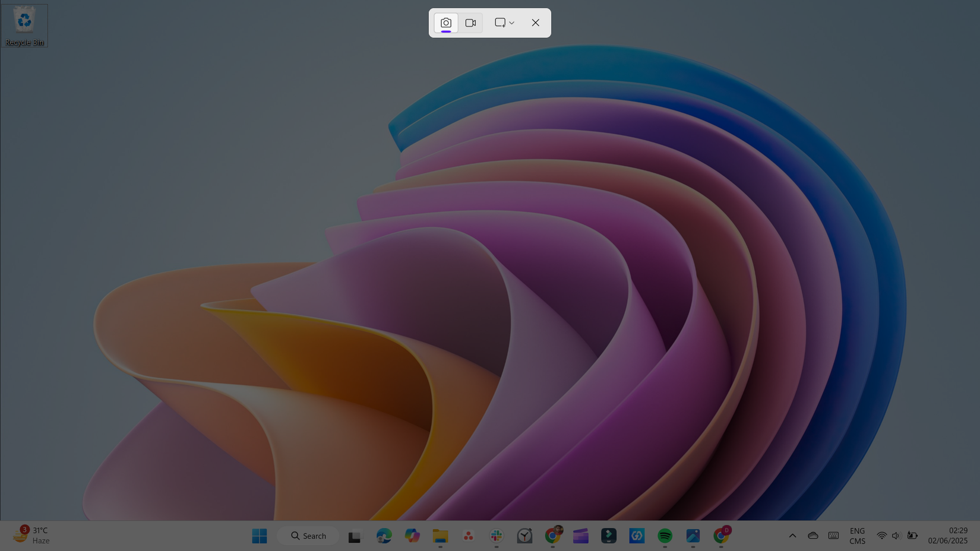Open the Clock app from the taskbar
Image resolution: width=980 pixels, height=551 pixels.
tap(524, 536)
